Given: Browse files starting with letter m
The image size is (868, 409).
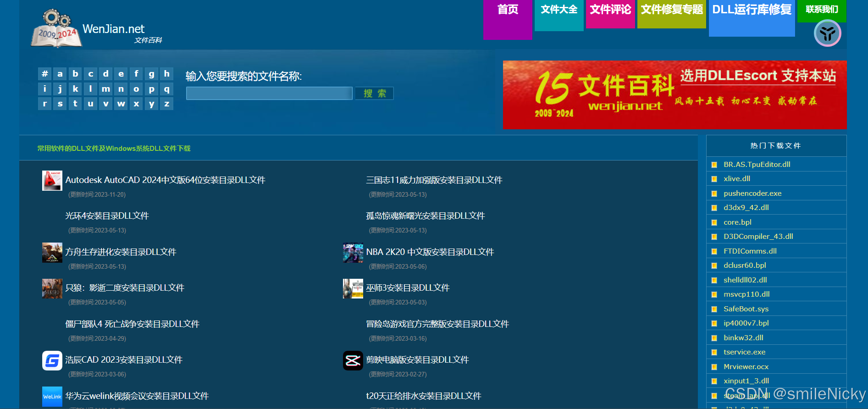Looking at the screenshot, I should [105, 89].
